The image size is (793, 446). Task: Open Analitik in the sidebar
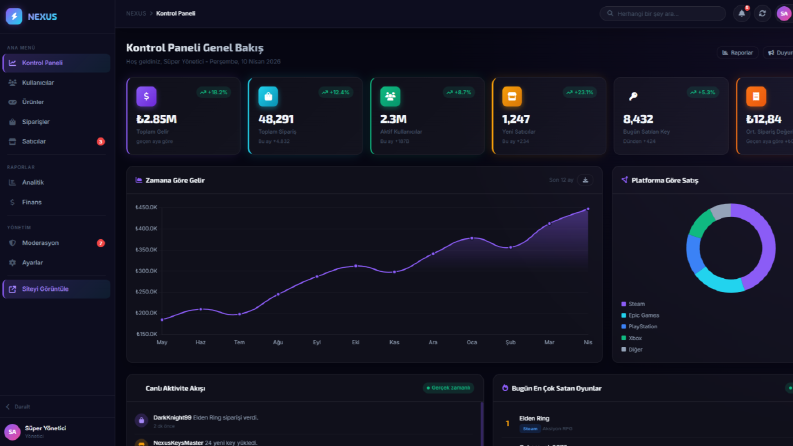point(56,183)
